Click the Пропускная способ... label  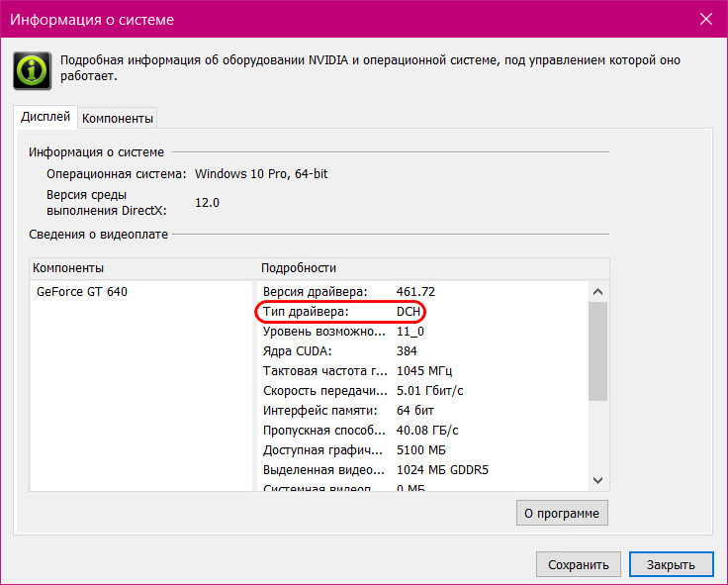pyautogui.click(x=324, y=431)
